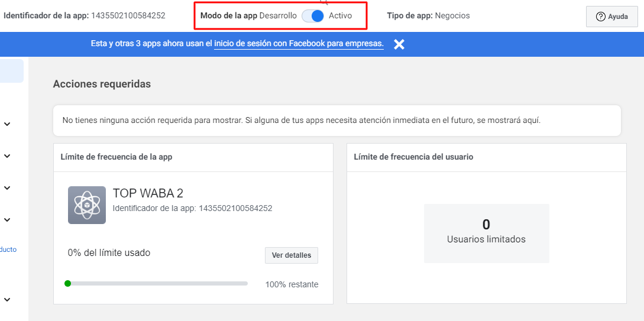This screenshot has width=644, height=321.
Task: Click the Activo mode label
Action: click(340, 16)
